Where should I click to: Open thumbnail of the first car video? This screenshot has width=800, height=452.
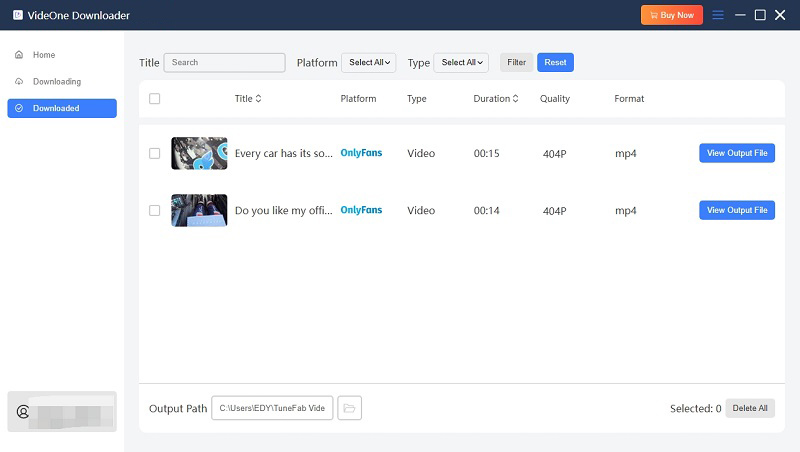(199, 154)
